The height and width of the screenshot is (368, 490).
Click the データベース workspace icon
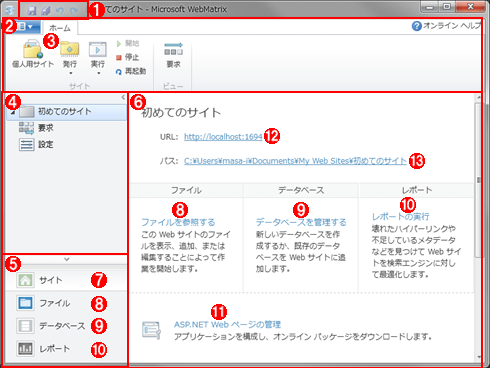coord(25,326)
